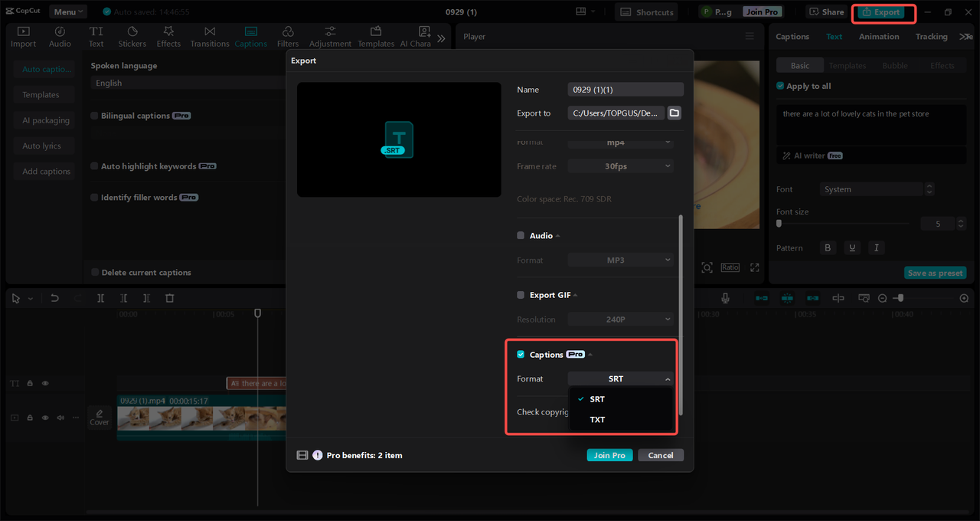
Task: Click the microphone record voiceover icon
Action: point(725,298)
